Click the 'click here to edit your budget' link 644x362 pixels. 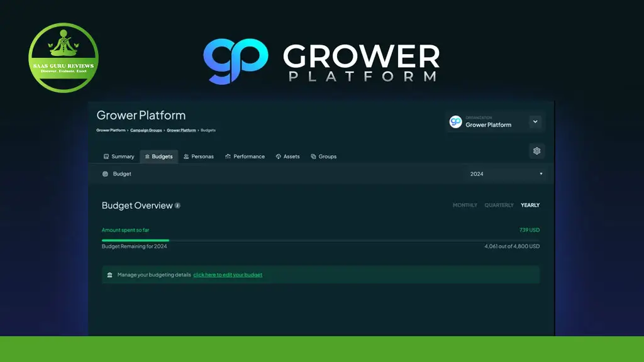tap(228, 275)
